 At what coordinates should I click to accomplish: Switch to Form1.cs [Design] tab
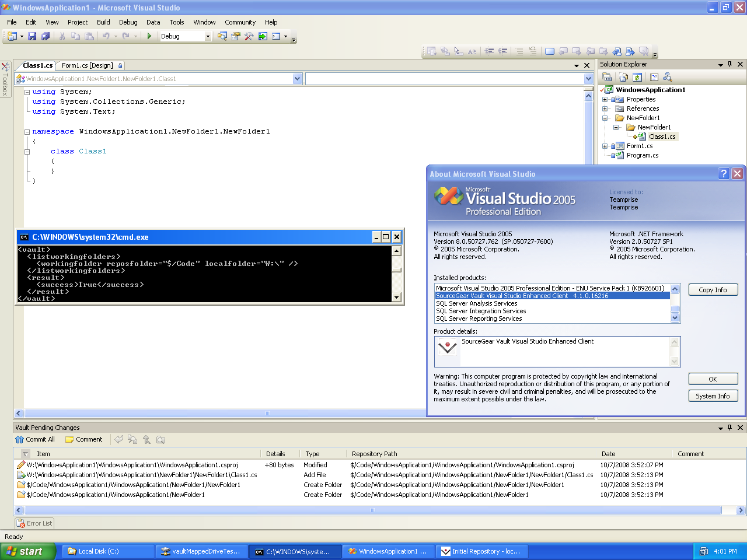coord(91,65)
